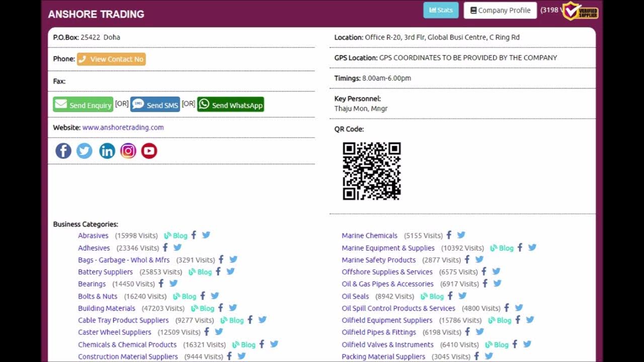Screen dimensions: 644x362
Task: Open Marine Safety Products link
Action: coord(379,260)
